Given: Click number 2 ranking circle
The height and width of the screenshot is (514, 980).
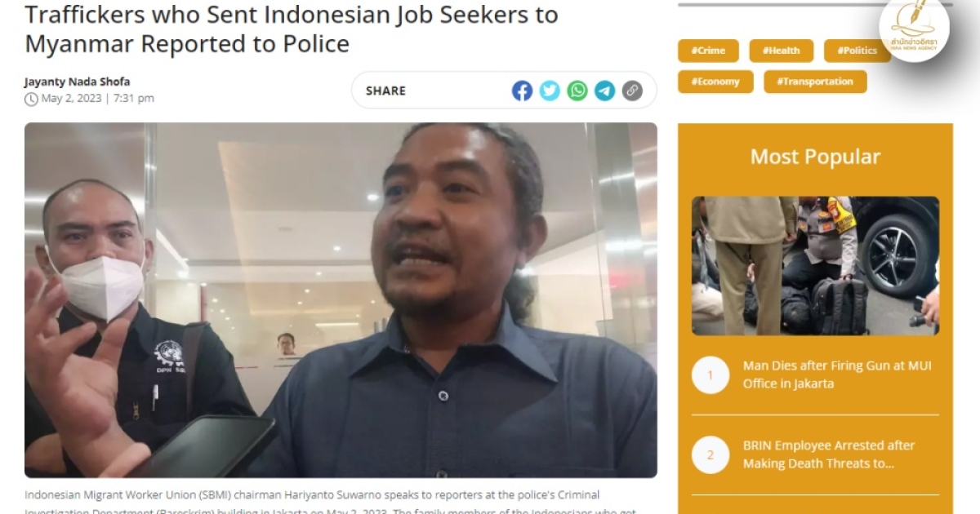Looking at the screenshot, I should [710, 455].
